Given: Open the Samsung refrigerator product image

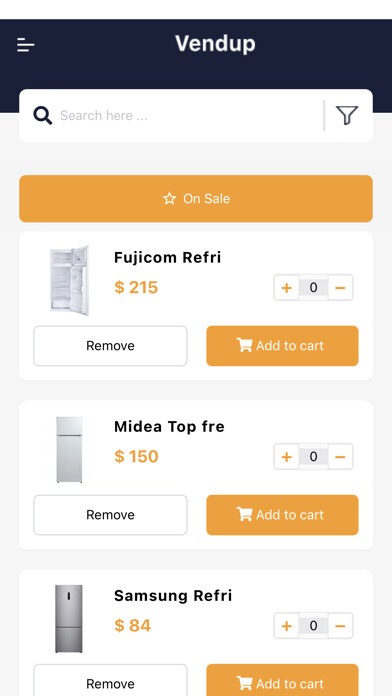Looking at the screenshot, I should point(69,619).
